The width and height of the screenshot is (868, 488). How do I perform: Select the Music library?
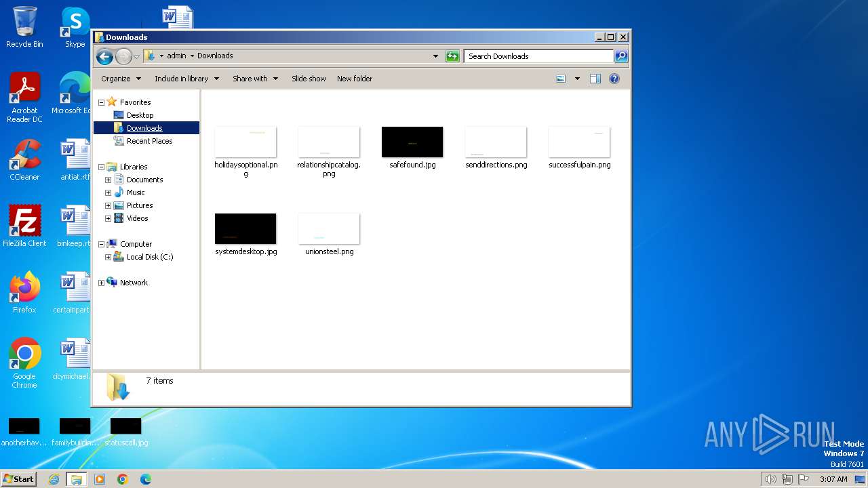[136, 192]
